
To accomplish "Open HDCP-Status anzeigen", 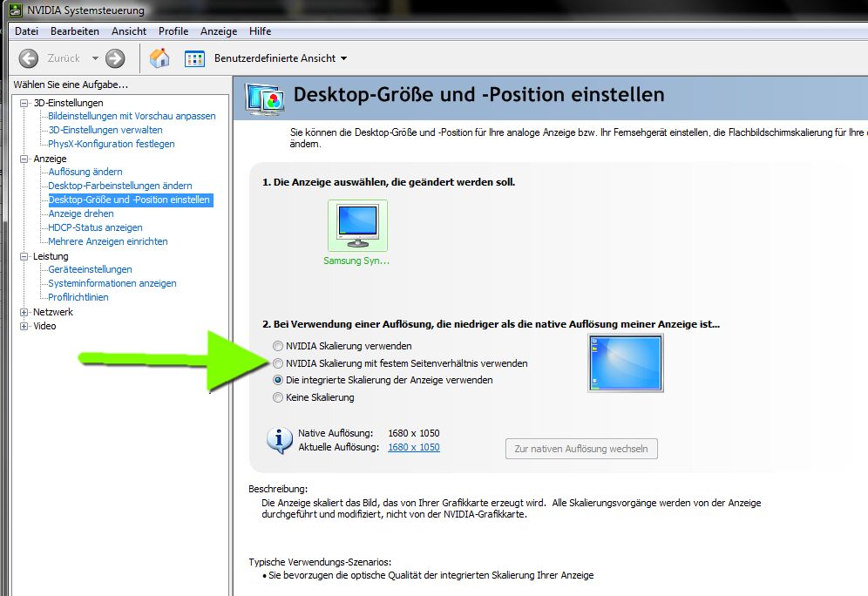I will pyautogui.click(x=95, y=227).
